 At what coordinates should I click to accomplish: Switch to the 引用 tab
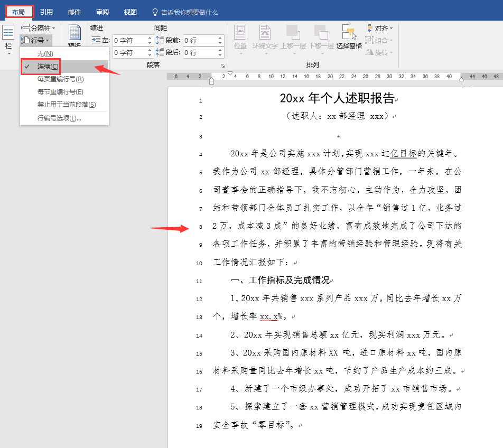pyautogui.click(x=46, y=12)
